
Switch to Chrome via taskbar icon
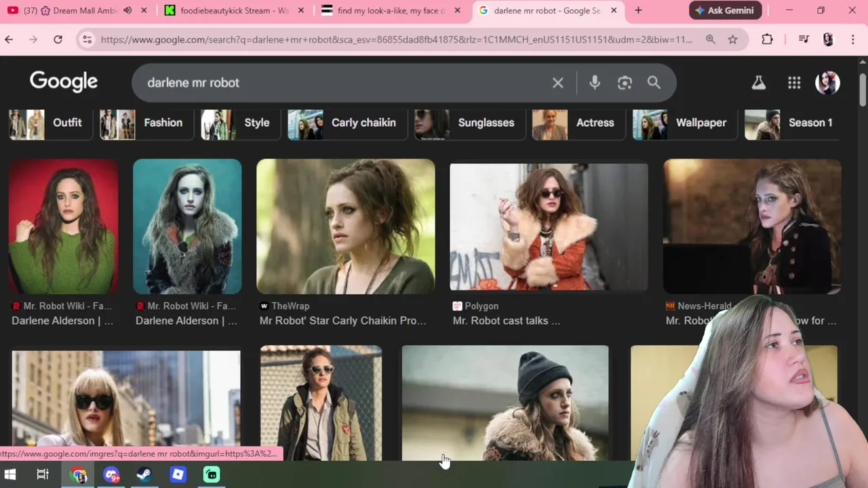point(78,474)
